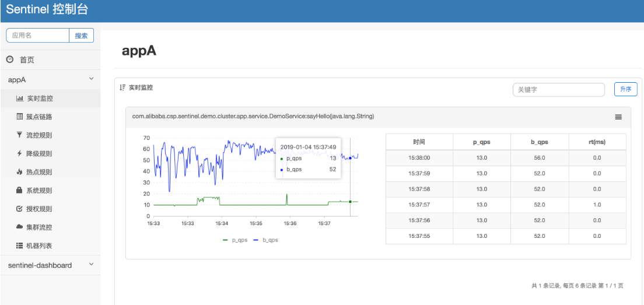This screenshot has height=305, width=644.
Task: Toggle b_qps series in chart legend
Action: tap(265, 240)
